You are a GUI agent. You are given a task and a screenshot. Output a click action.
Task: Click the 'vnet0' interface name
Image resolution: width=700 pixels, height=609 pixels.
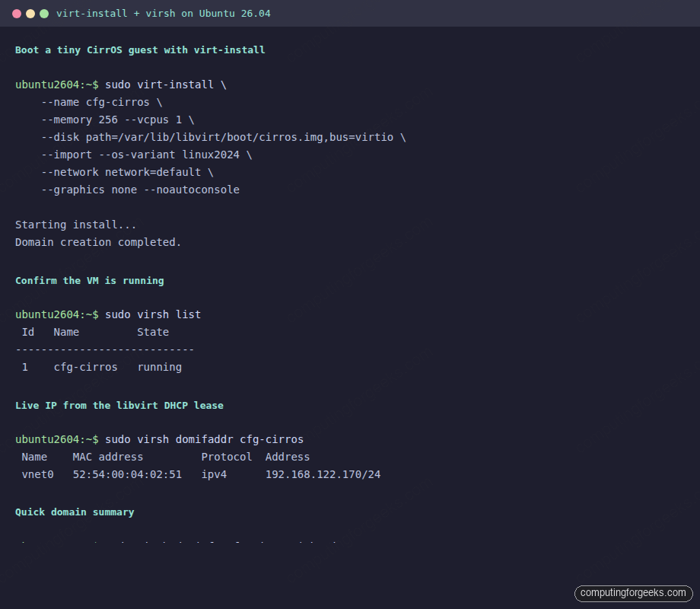pos(38,474)
